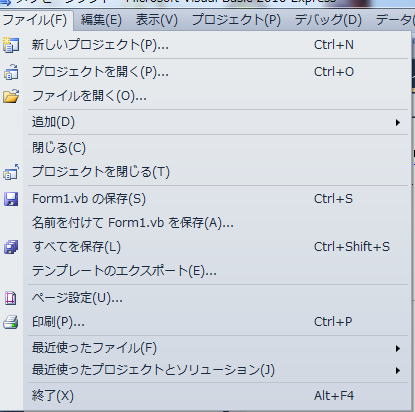Viewport: 415px width, 412px height.
Task: Open the デバッグ(D) menu
Action: [328, 20]
